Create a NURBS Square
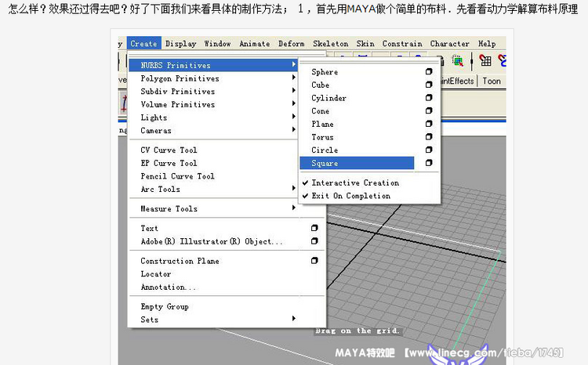 coord(357,163)
